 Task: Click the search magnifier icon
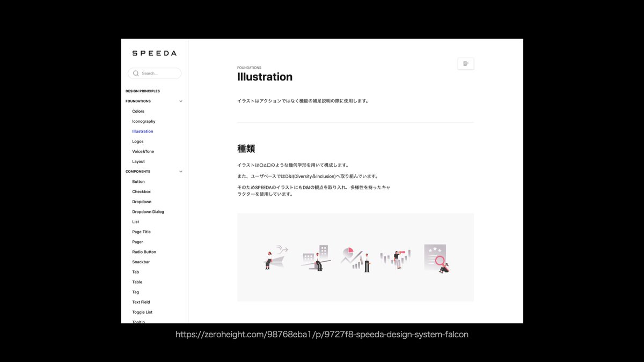pos(136,73)
